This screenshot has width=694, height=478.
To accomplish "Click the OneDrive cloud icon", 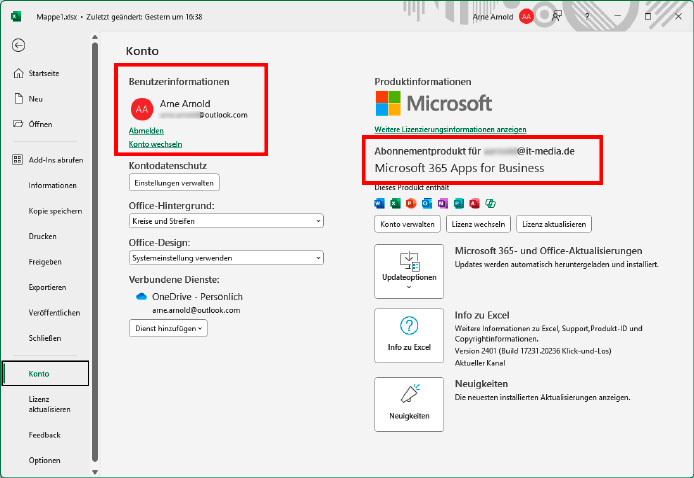I will pyautogui.click(x=141, y=297).
